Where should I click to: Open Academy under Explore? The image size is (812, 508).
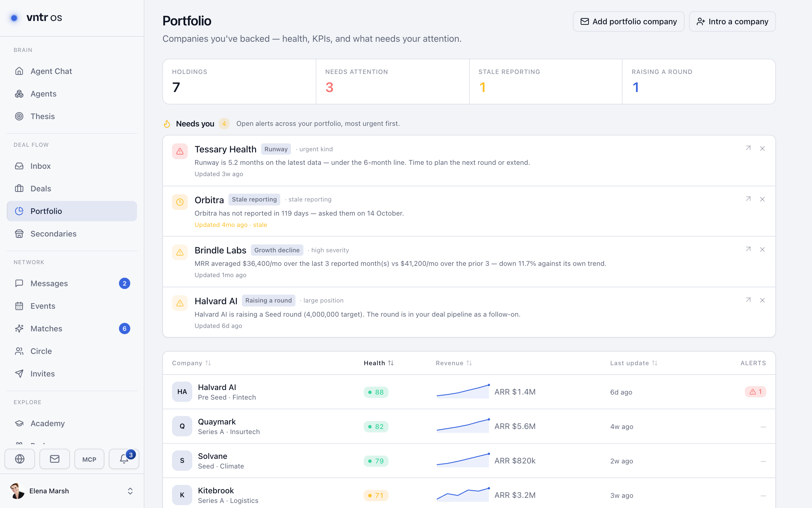coord(72,423)
